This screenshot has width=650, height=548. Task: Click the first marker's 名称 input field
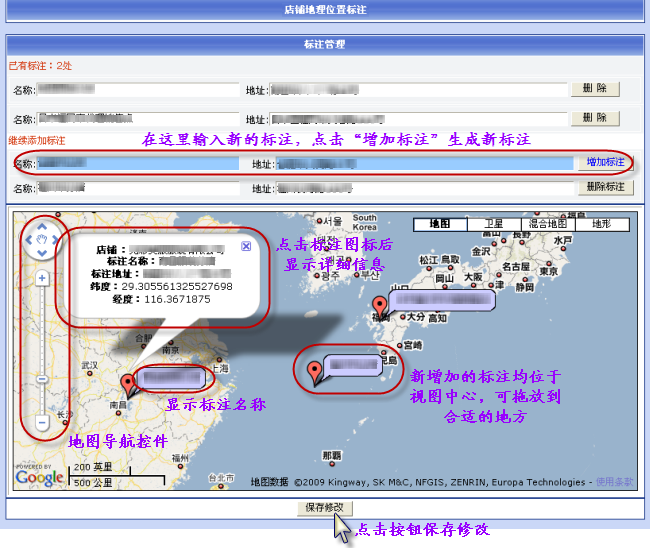[137, 90]
